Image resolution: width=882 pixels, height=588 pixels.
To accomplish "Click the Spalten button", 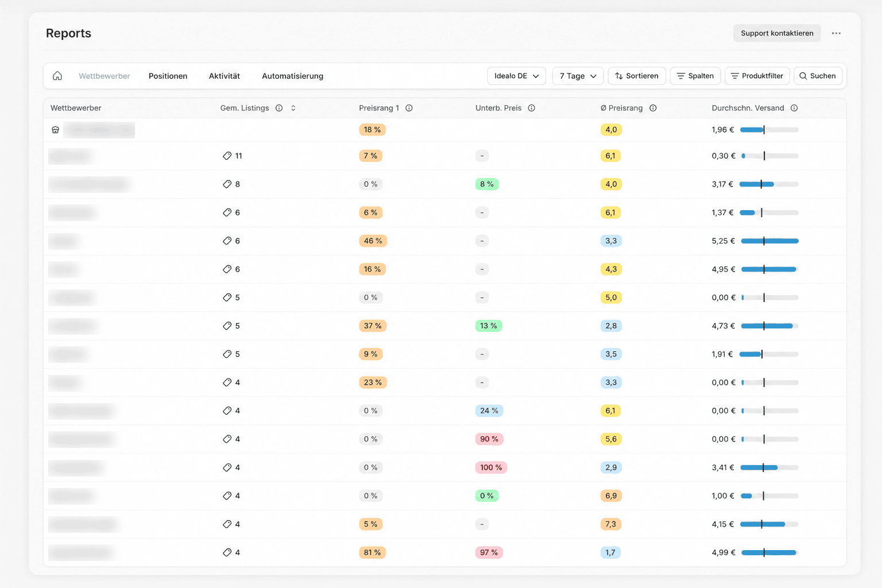I will pyautogui.click(x=695, y=76).
